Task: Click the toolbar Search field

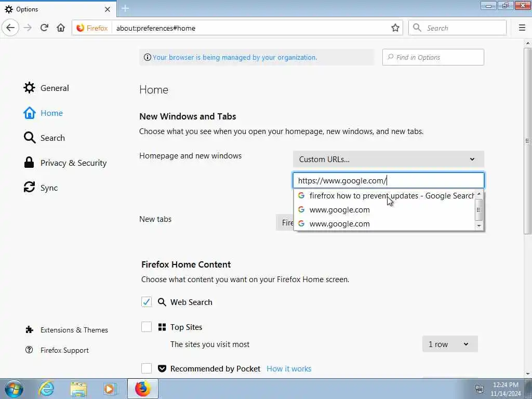Action: pos(457,28)
